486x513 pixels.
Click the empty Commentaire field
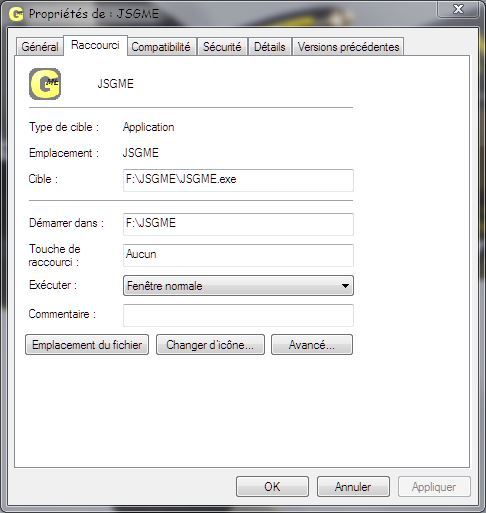238,315
